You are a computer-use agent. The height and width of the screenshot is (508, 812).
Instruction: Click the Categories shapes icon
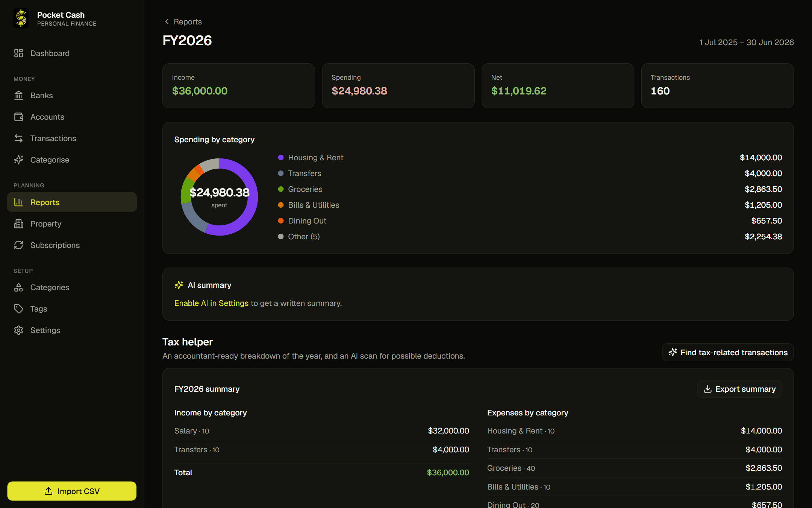point(18,287)
